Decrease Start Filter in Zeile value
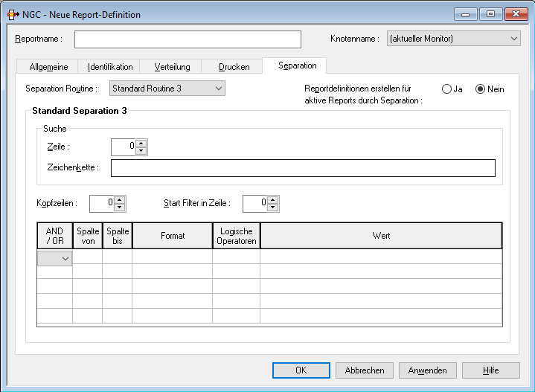The height and width of the screenshot is (392, 535). click(273, 207)
